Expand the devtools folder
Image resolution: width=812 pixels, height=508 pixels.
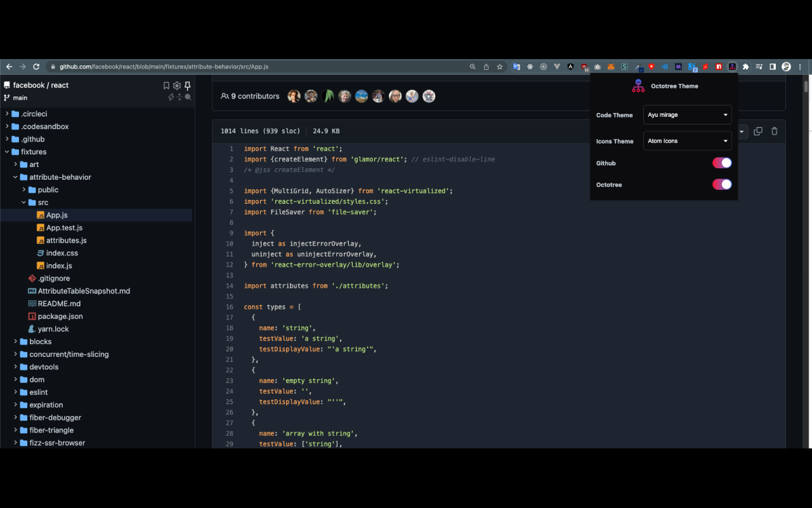pyautogui.click(x=15, y=367)
